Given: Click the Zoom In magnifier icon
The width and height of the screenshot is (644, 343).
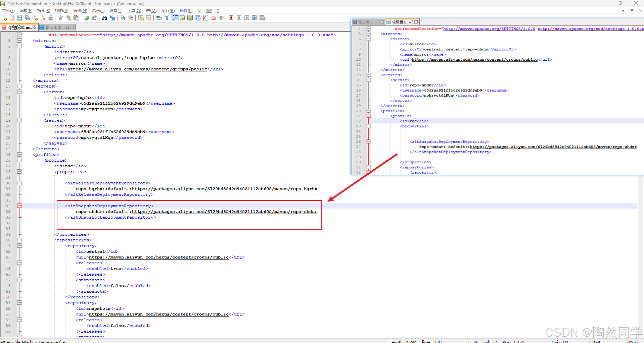Looking at the screenshot, I should pos(123,18).
